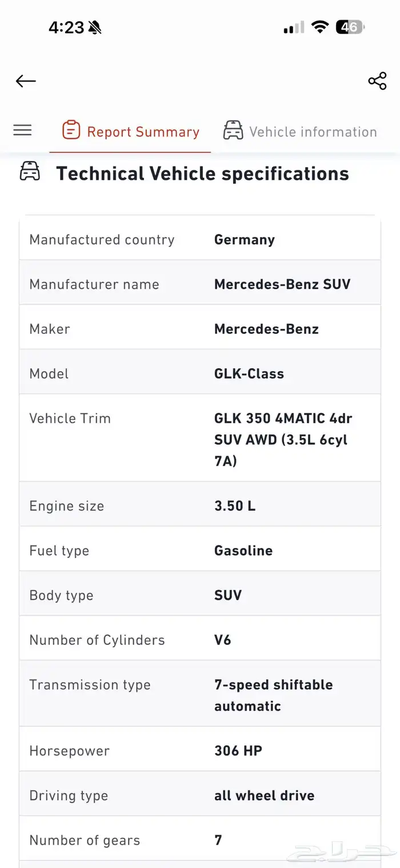The image size is (400, 868).
Task: Open the hamburger menu icon
Action: 22,130
